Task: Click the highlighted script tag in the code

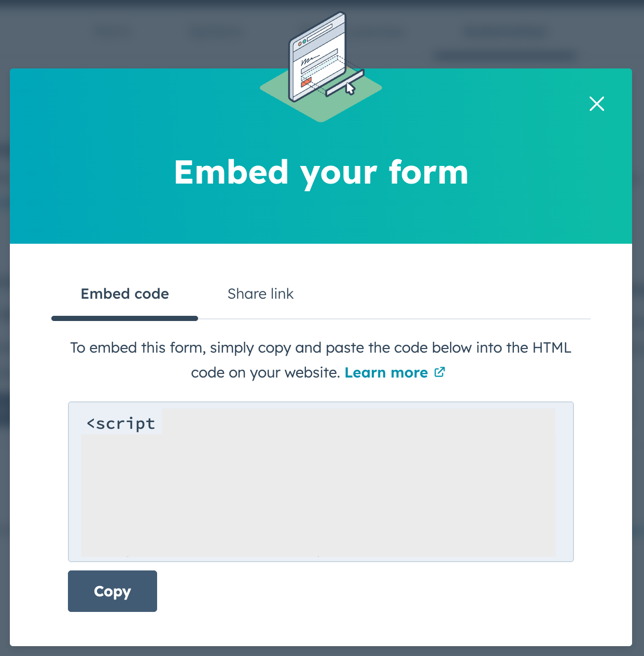Action: coord(120,423)
